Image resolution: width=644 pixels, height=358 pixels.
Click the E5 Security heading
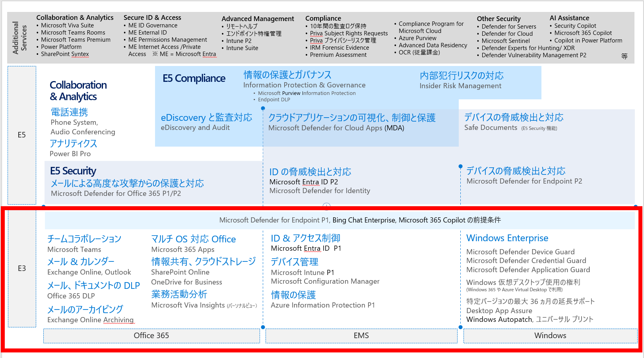coord(73,171)
